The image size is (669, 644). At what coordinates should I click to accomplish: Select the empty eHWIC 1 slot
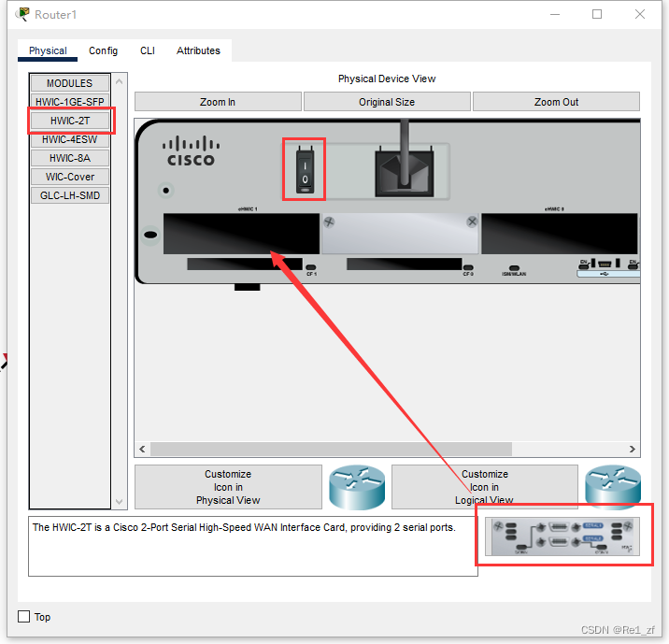click(241, 234)
